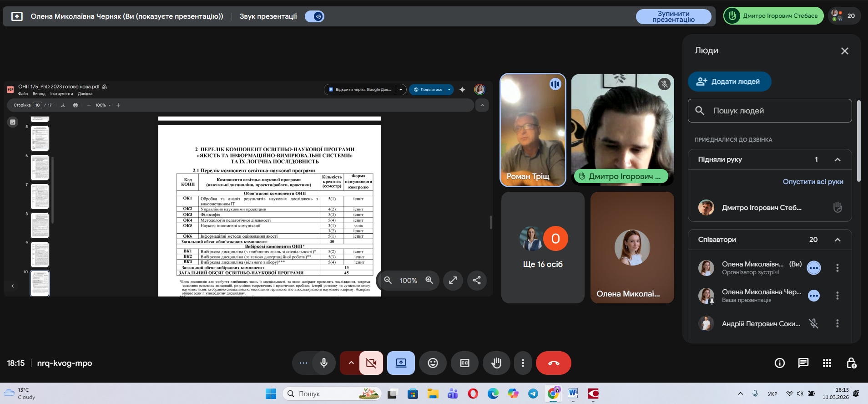Open the PDF zoom 100% dropdown
This screenshot has height=404, width=868.
(x=103, y=105)
